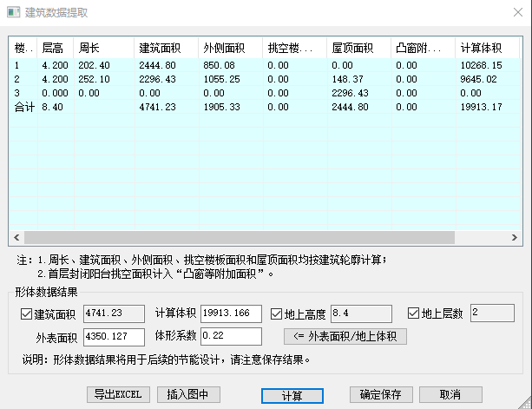Click the 导出EXCEL button
Image resolution: width=532 pixels, height=409 pixels.
pos(120,394)
